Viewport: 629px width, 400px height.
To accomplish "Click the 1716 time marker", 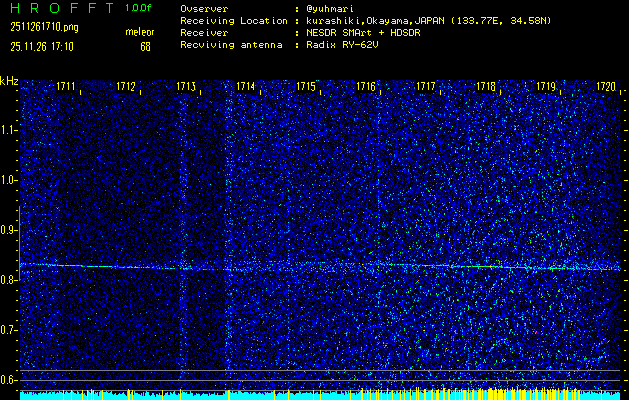I will [366, 86].
